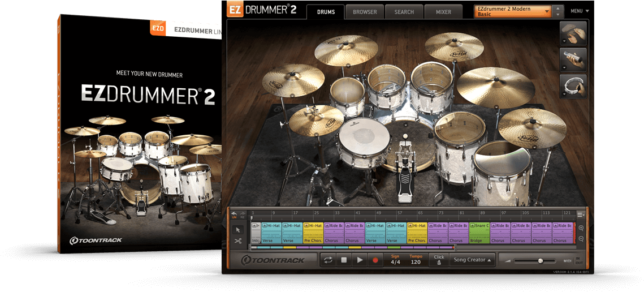The height and width of the screenshot is (292, 644).
Task: Click the Tempo 120 field
Action: pos(416,260)
